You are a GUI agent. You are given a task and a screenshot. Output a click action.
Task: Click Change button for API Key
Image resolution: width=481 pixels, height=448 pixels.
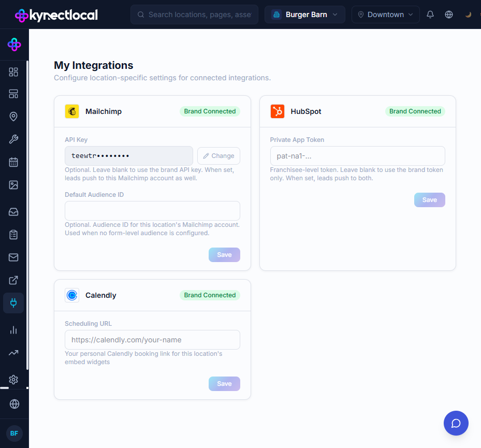click(218, 156)
